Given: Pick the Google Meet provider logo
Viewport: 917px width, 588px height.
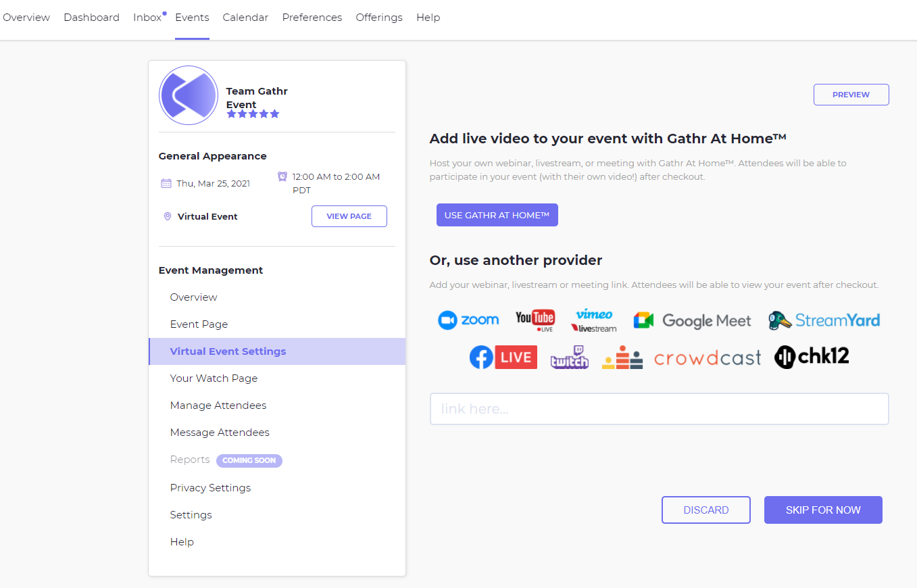Looking at the screenshot, I should 692,320.
